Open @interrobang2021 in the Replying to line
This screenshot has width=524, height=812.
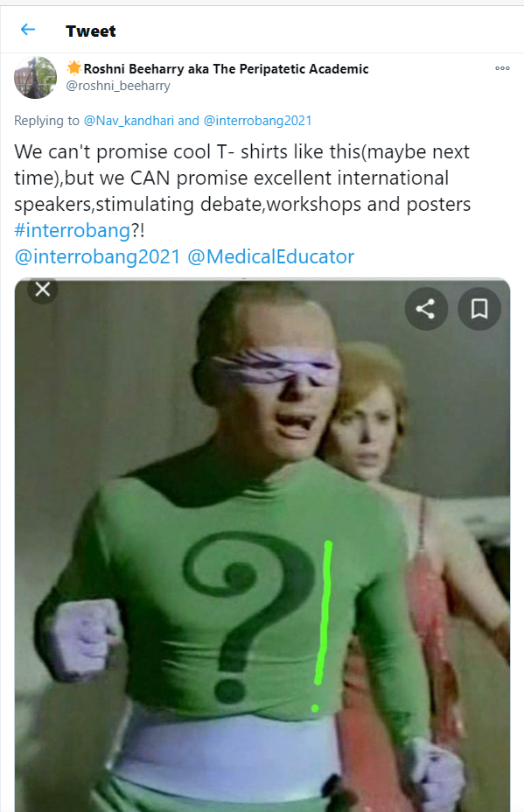(257, 121)
